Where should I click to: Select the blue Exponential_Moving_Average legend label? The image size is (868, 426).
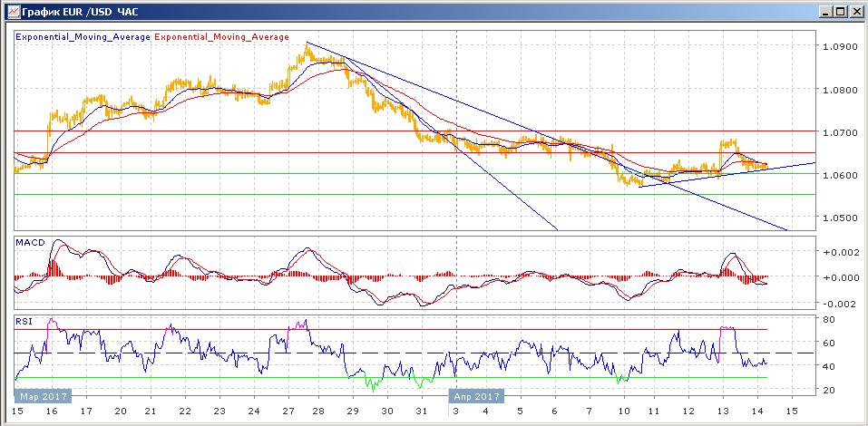click(83, 37)
